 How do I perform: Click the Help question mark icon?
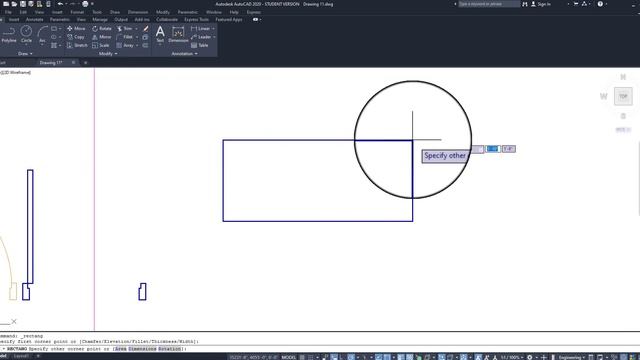coord(600,4)
